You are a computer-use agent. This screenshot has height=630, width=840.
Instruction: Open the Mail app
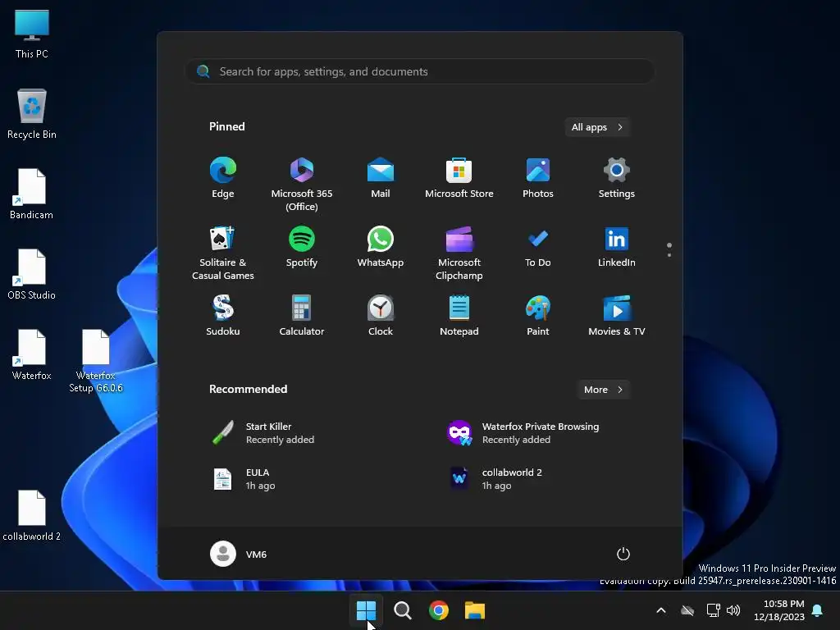pos(381,178)
